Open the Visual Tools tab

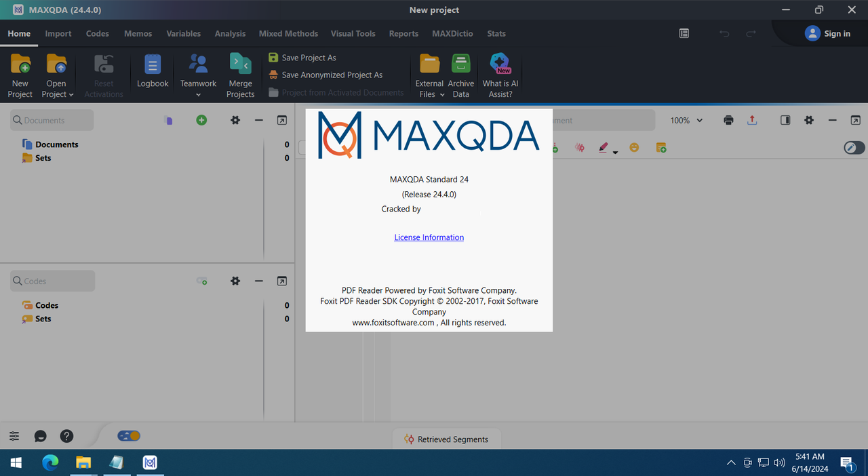click(353, 33)
